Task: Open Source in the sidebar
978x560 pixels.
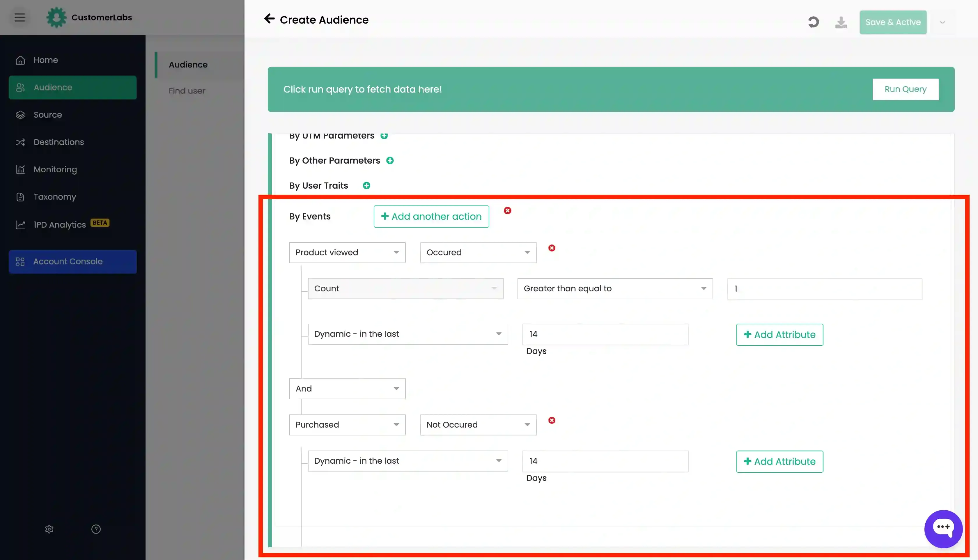Action: tap(73, 115)
